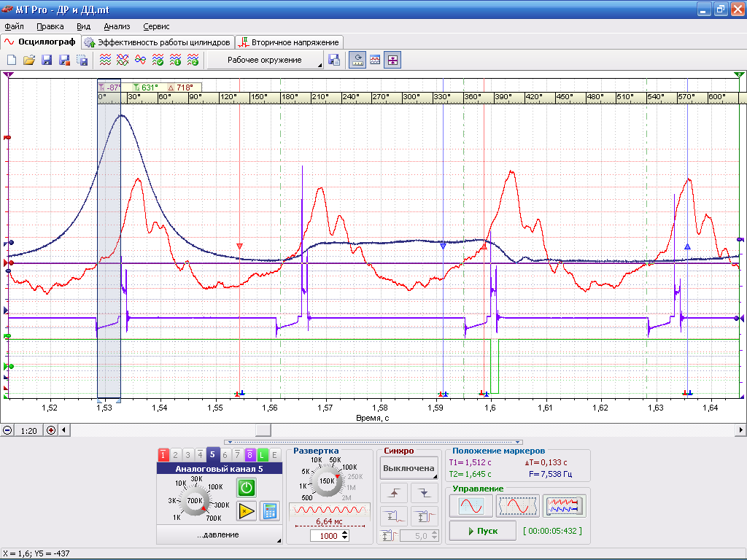The width and height of the screenshot is (747, 560).
Task: Click the yellow amplifier triangle icon
Action: [x=247, y=511]
